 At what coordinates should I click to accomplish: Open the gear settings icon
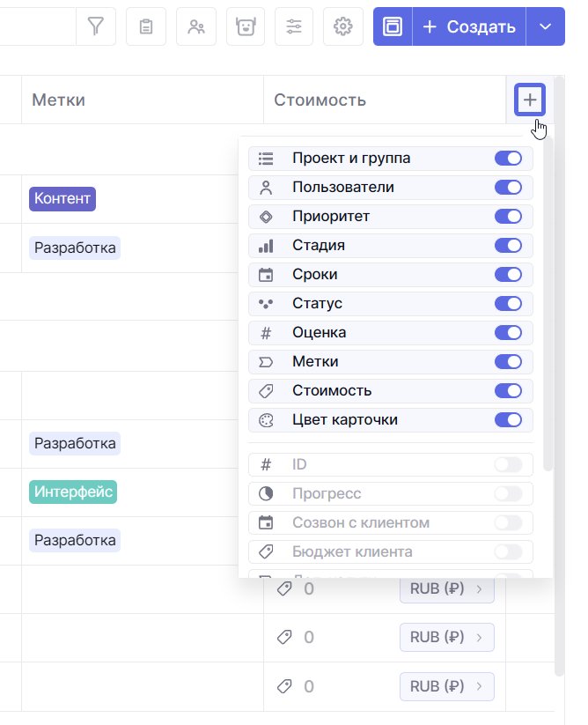coord(343,27)
